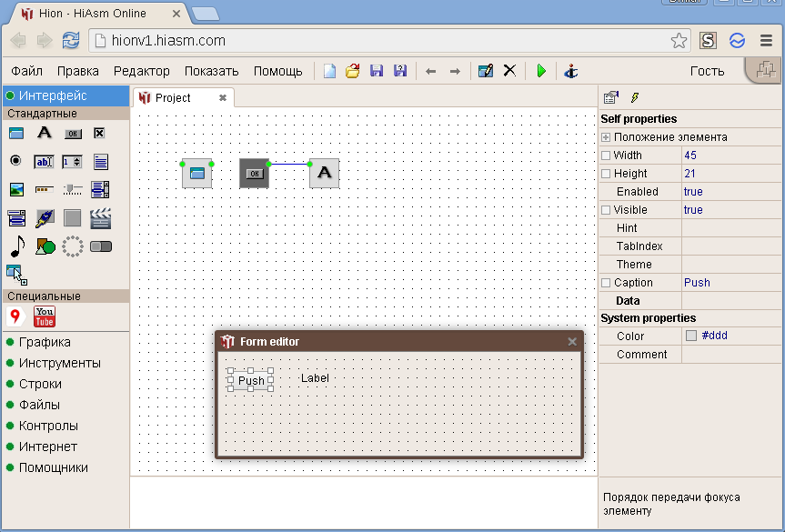The height and width of the screenshot is (532, 785).
Task: Select the Label text in Form editor
Action: pos(315,378)
